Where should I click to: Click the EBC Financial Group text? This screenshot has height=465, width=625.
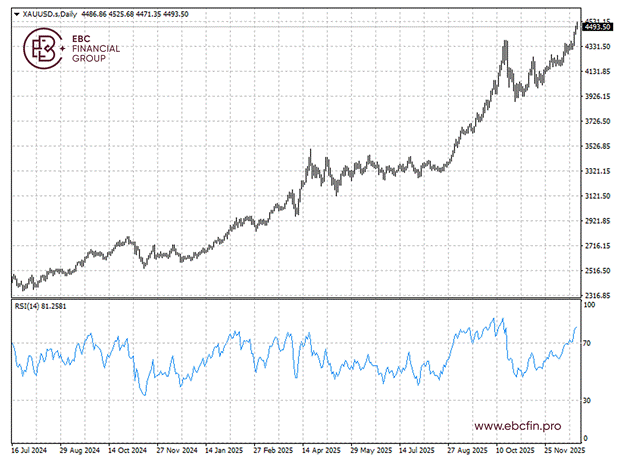pos(96,49)
